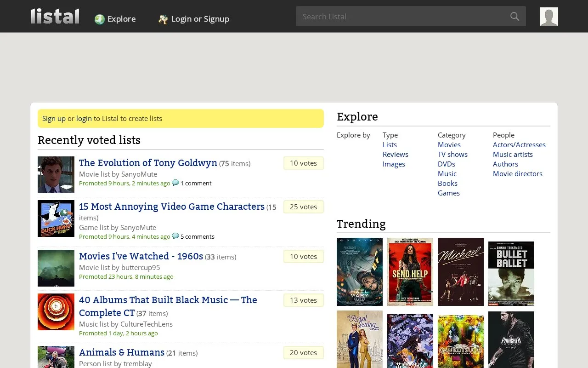Click the 25 votes button
Image resolution: width=588 pixels, height=368 pixels.
click(x=303, y=207)
